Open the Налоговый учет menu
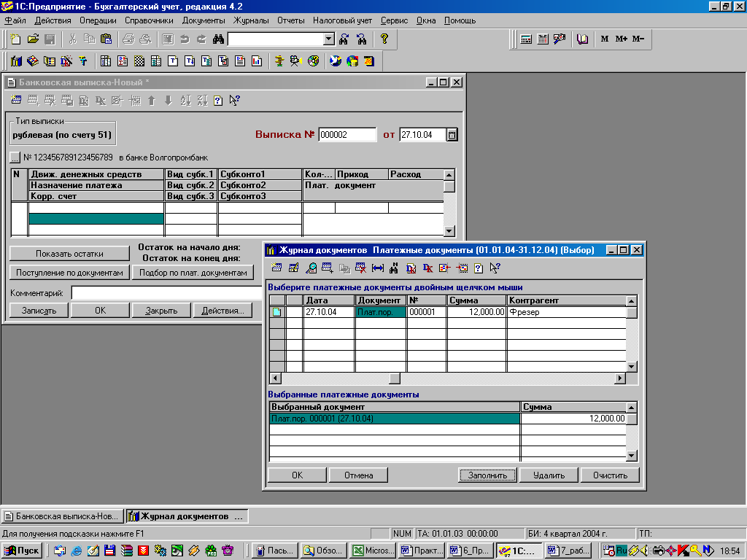747x560 pixels. tap(343, 20)
